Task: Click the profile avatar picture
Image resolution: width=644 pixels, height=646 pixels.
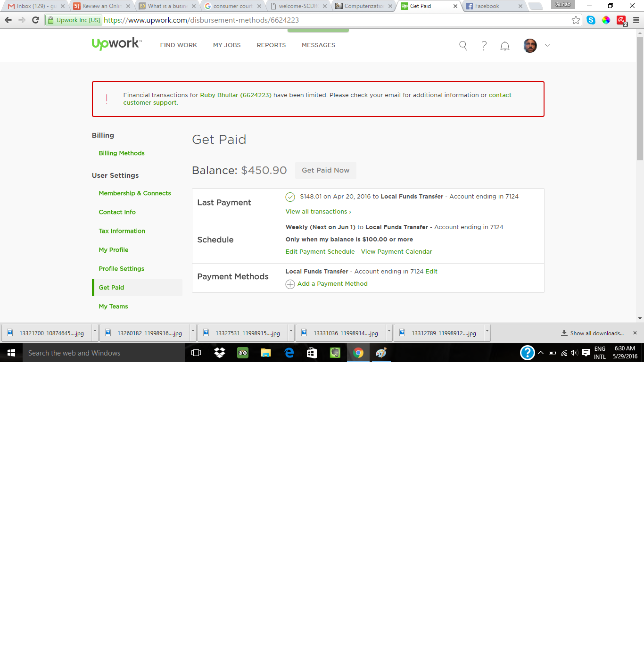Action: pyautogui.click(x=529, y=45)
